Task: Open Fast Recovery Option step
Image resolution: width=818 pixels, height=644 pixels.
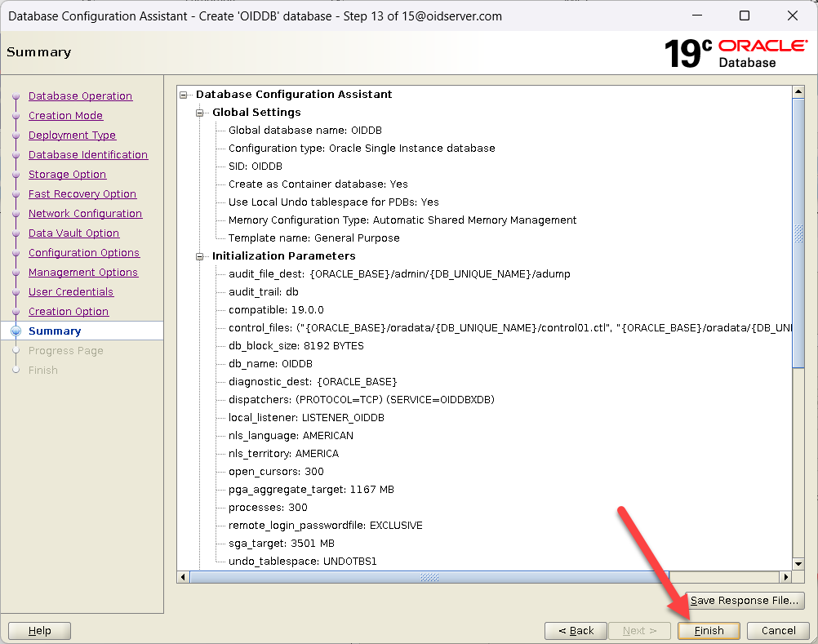Action: click(x=82, y=194)
